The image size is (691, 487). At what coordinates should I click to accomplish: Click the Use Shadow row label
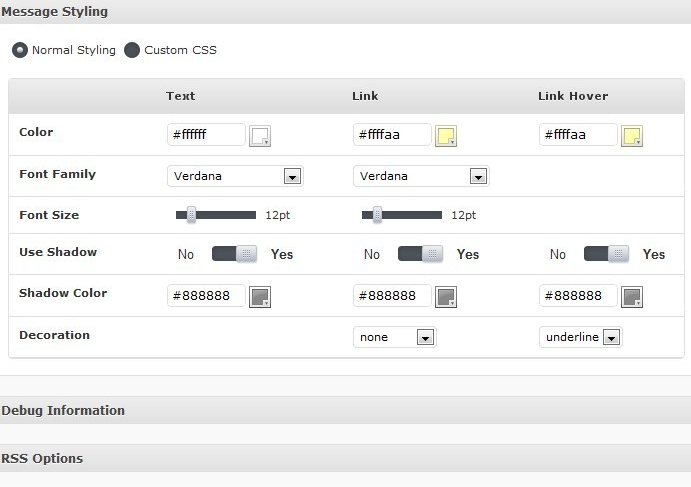(x=58, y=252)
